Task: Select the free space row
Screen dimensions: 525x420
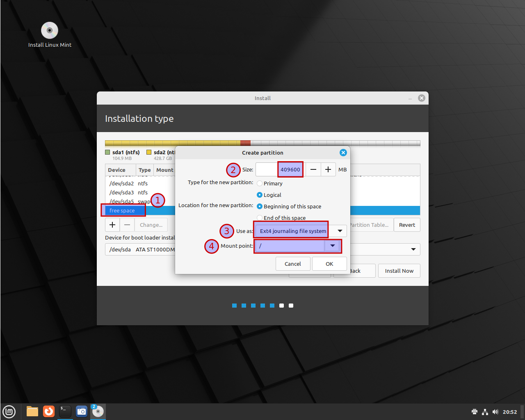Action: tap(262, 210)
